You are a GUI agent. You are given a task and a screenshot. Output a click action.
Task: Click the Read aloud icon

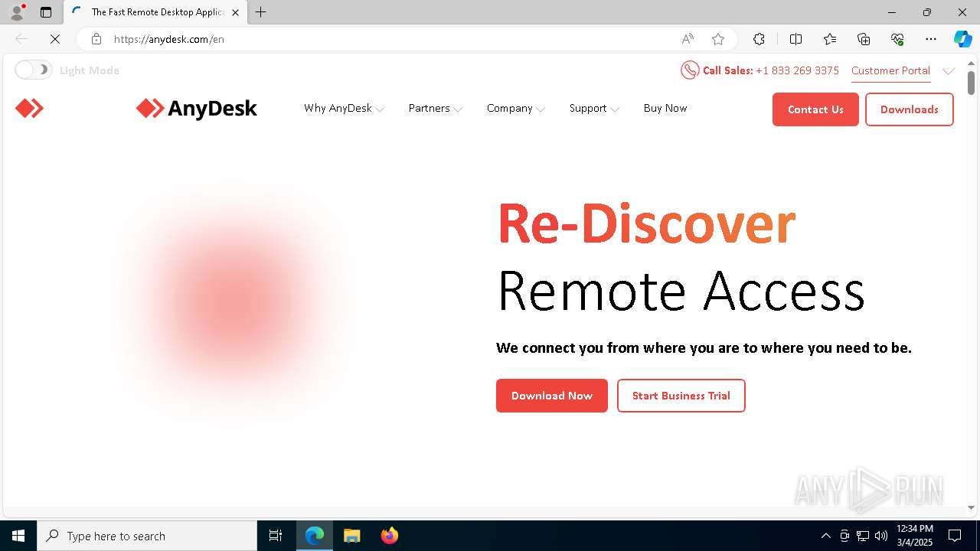[x=688, y=39]
